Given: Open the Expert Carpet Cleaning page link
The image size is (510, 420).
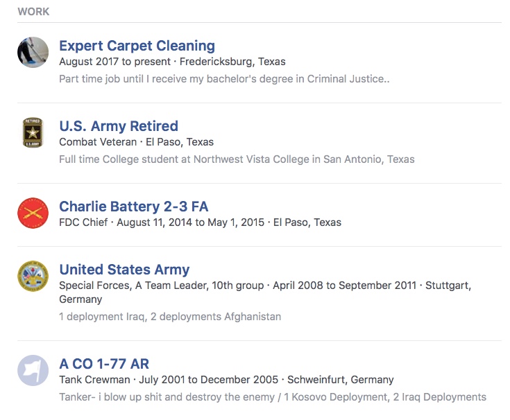Looking at the screenshot, I should [137, 46].
